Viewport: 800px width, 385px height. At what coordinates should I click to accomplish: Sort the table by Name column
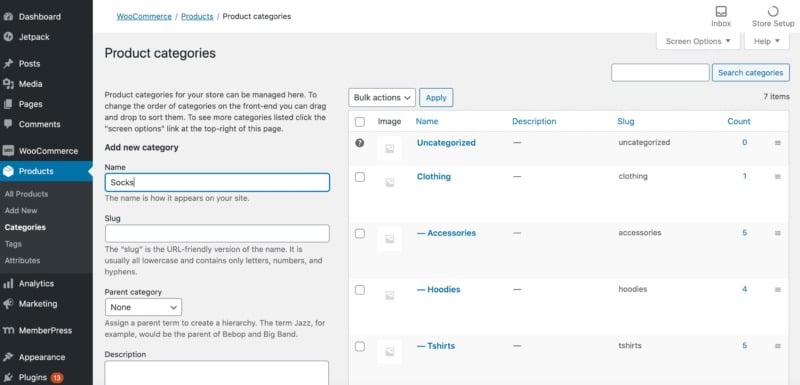(x=427, y=121)
